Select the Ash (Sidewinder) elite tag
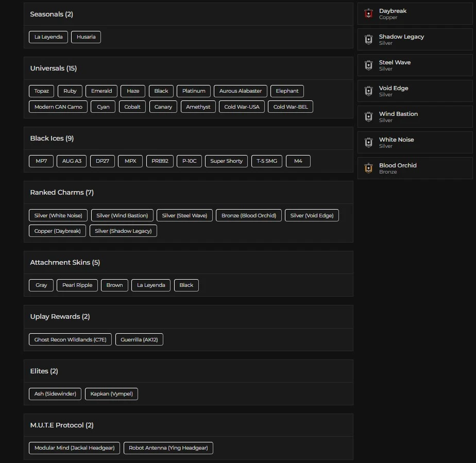The image size is (476, 463). (x=55, y=394)
